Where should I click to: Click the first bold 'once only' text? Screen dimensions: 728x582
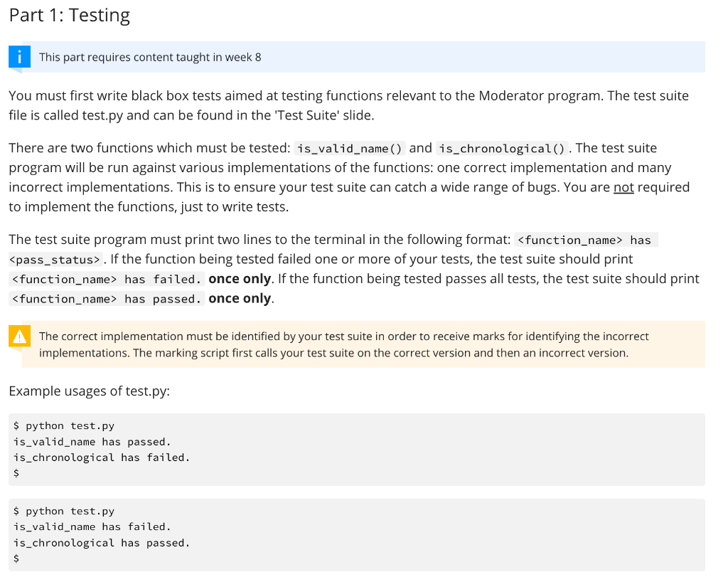point(239,278)
